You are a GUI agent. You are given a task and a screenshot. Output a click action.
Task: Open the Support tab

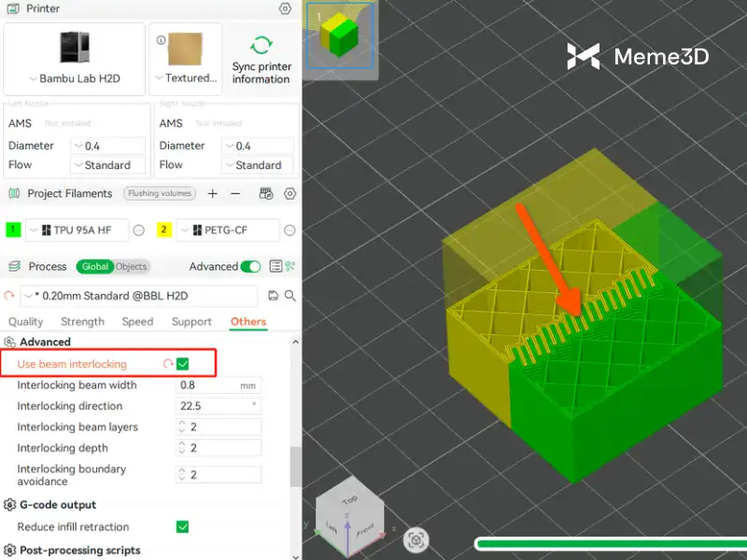pos(191,322)
